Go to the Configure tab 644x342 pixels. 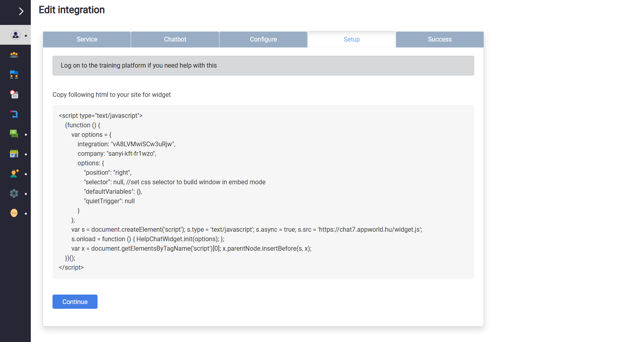click(263, 40)
